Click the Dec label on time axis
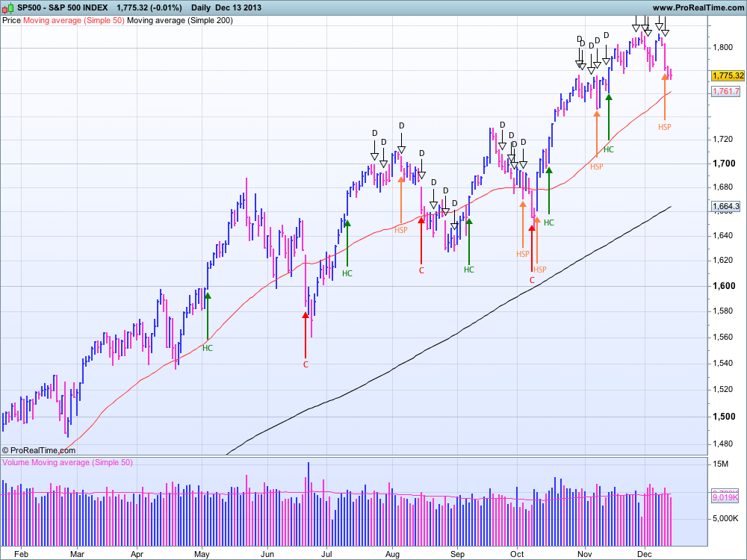This screenshot has width=747, height=560. (645, 554)
